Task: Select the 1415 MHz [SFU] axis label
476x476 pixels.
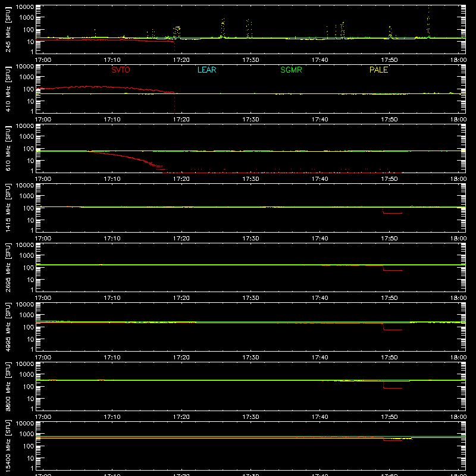Action: (x=8, y=208)
